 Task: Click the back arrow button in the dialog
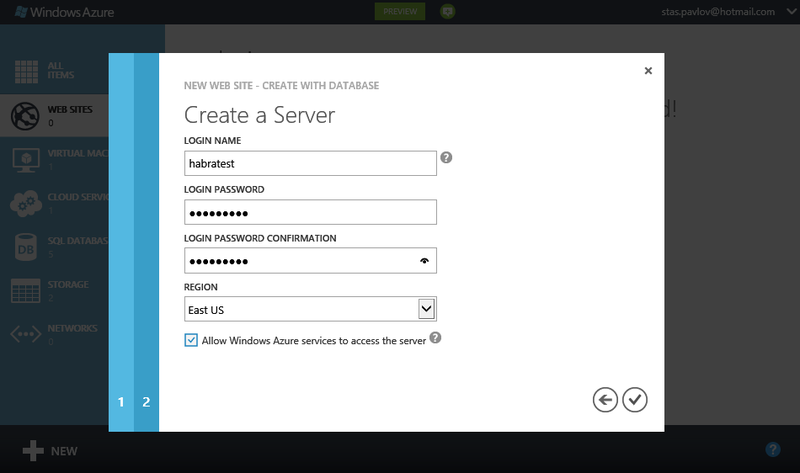point(605,400)
